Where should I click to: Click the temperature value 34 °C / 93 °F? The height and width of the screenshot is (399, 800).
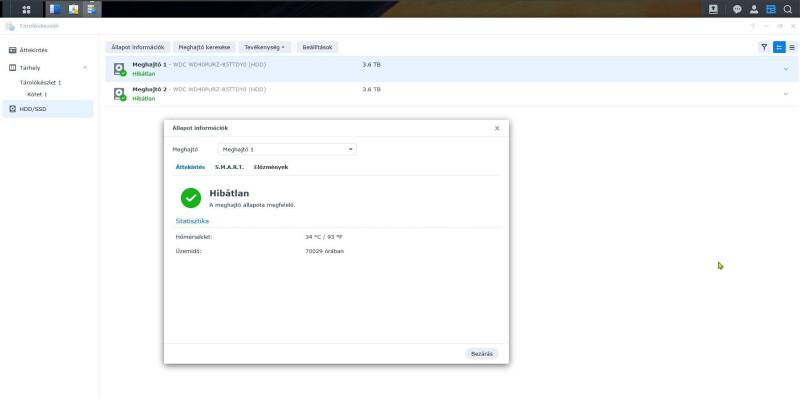point(324,237)
